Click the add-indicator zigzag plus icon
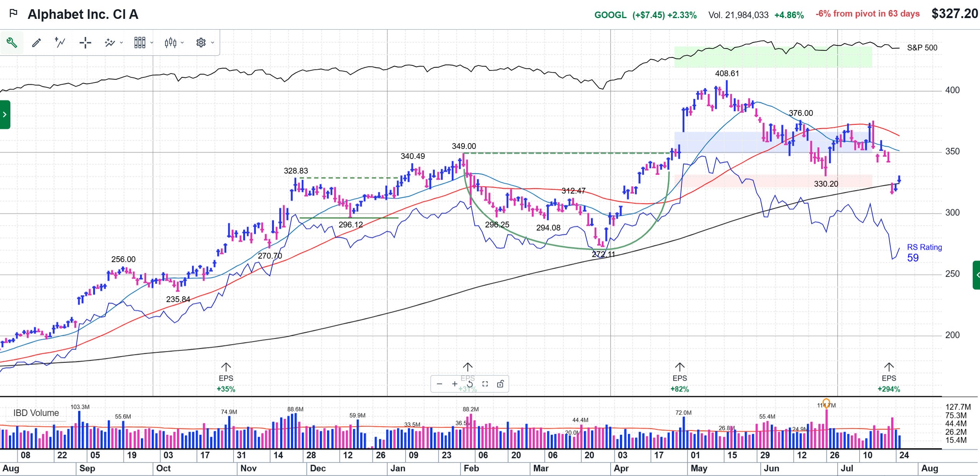The width and height of the screenshot is (980, 476). (x=60, y=42)
